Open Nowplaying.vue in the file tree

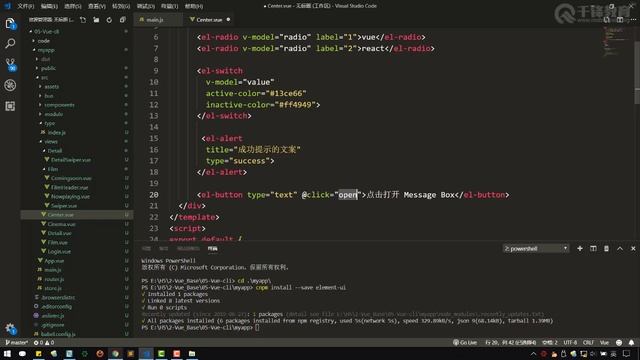[70, 196]
